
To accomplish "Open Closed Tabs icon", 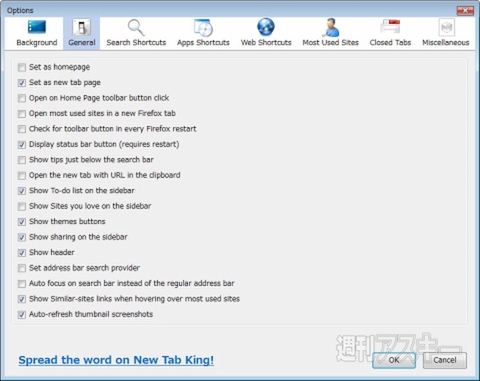I will tap(390, 27).
